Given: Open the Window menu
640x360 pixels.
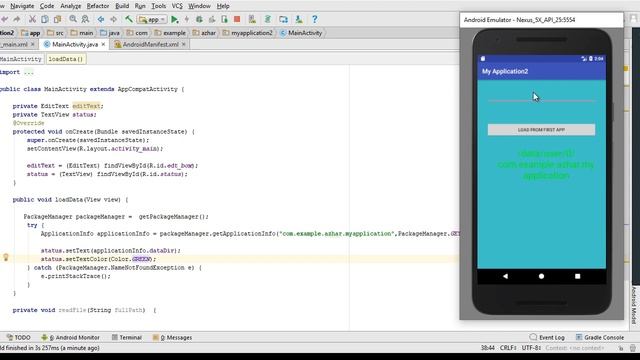Looking at the screenshot, I should tap(199, 6).
